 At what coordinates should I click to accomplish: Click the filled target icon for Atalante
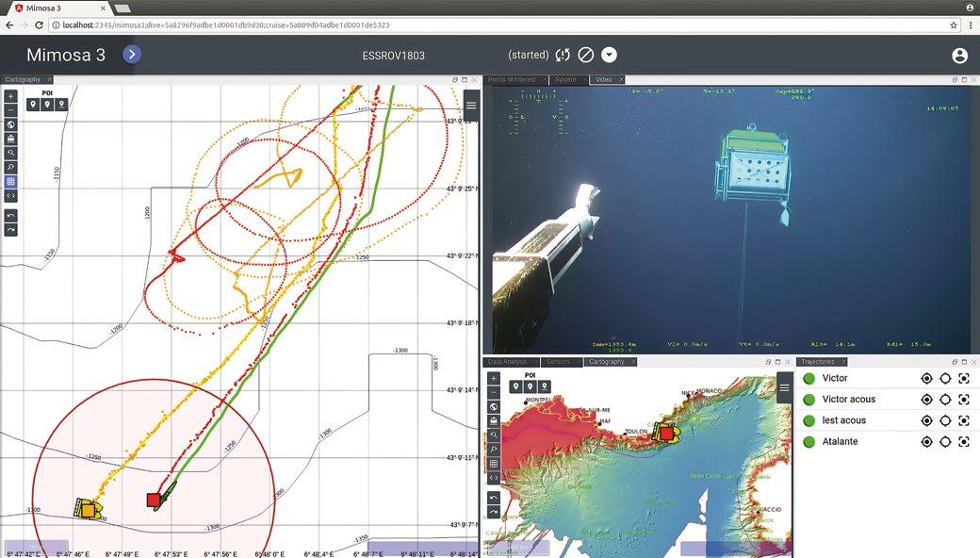pyautogui.click(x=927, y=442)
